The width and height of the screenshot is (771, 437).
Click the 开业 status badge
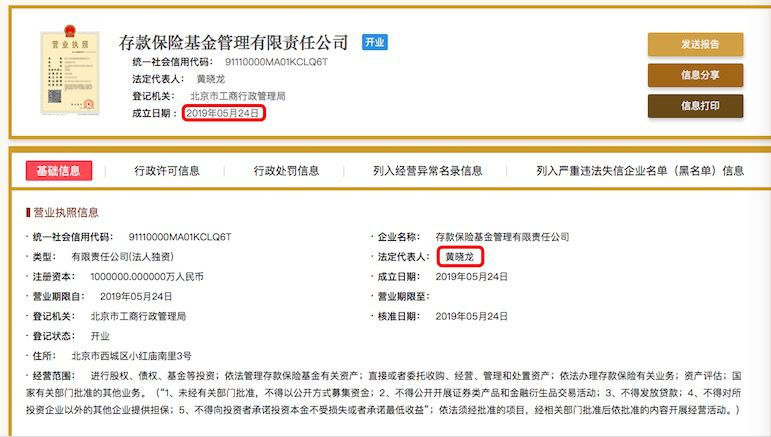(x=375, y=42)
